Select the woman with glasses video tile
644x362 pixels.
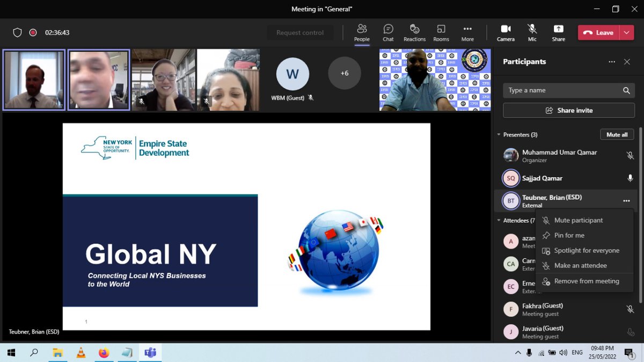point(163,79)
